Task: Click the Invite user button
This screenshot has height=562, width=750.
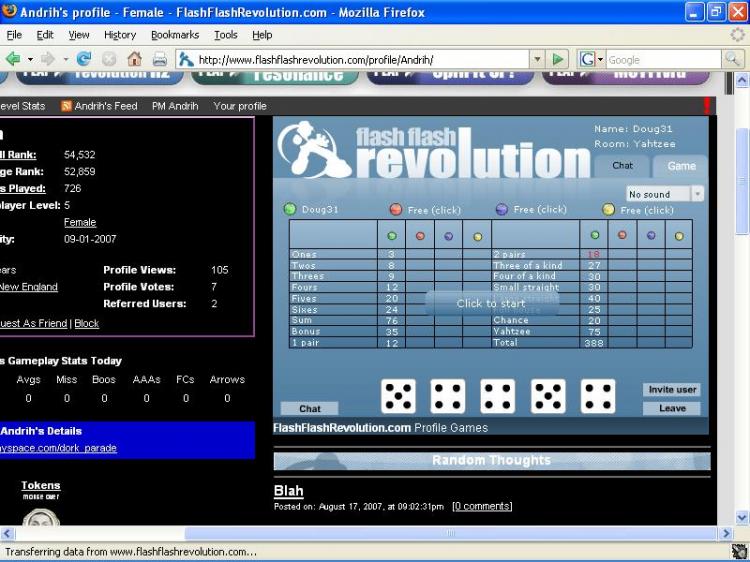Action: coord(672,390)
